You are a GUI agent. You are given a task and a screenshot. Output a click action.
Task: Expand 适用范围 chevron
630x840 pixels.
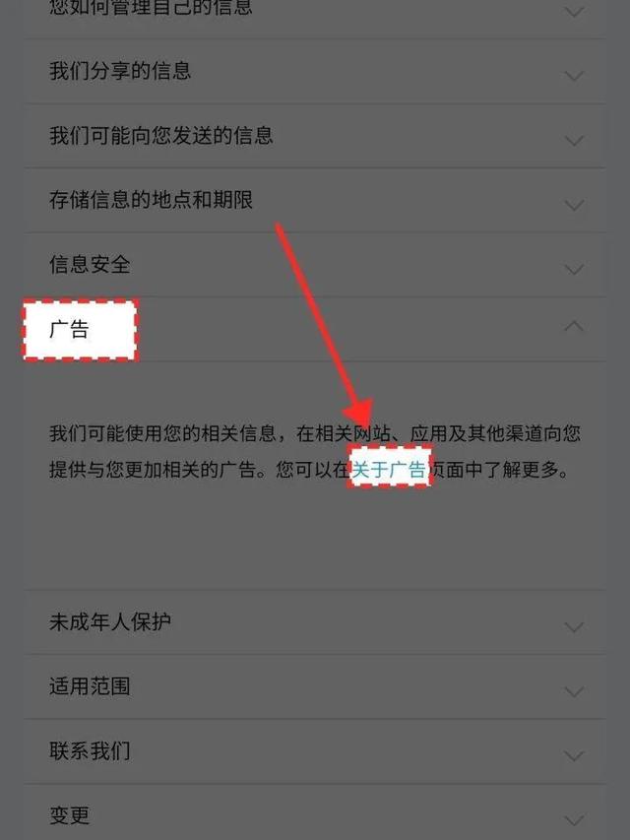pos(574,691)
